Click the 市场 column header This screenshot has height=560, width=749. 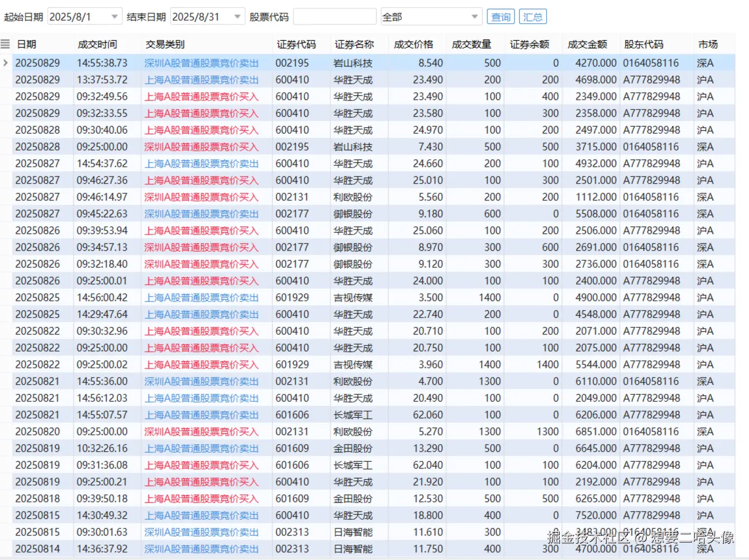click(x=707, y=44)
